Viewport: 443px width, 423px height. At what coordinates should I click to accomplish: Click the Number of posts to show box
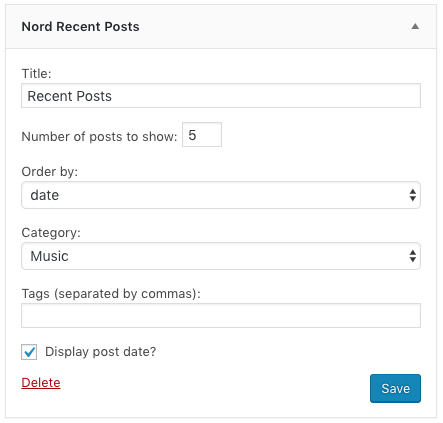(x=202, y=135)
